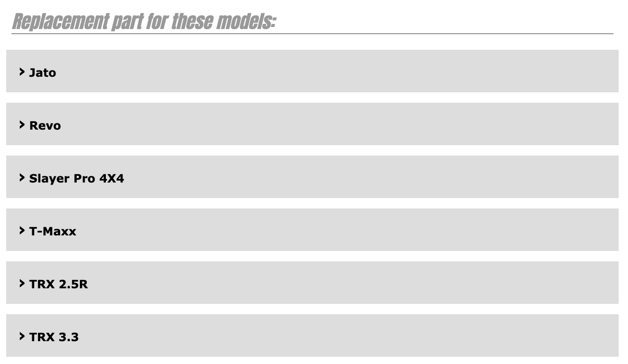Select the Jato label text

pyautogui.click(x=43, y=73)
